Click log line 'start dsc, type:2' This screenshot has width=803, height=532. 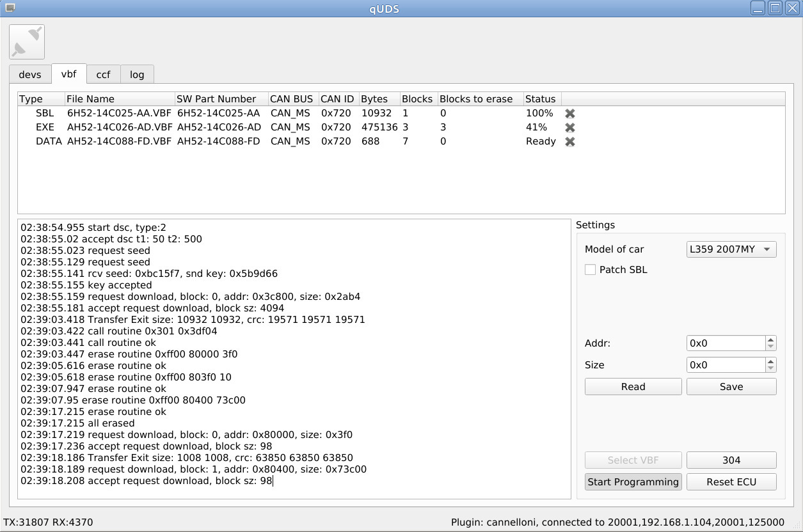(93, 228)
